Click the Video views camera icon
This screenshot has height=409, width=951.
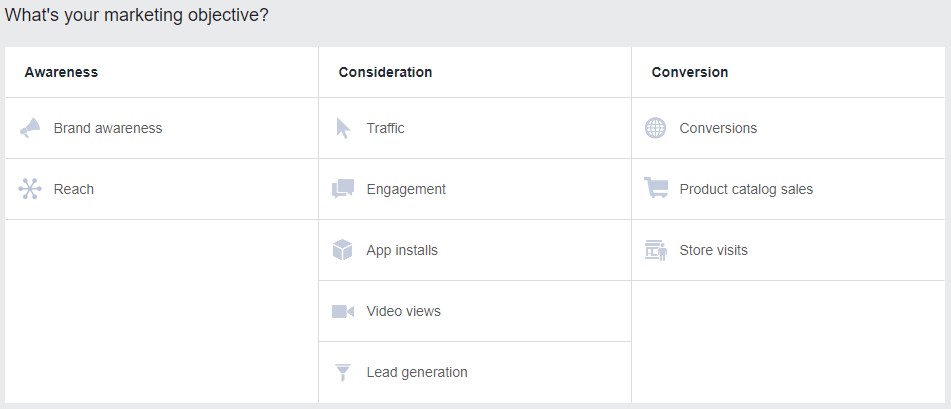[x=343, y=311]
